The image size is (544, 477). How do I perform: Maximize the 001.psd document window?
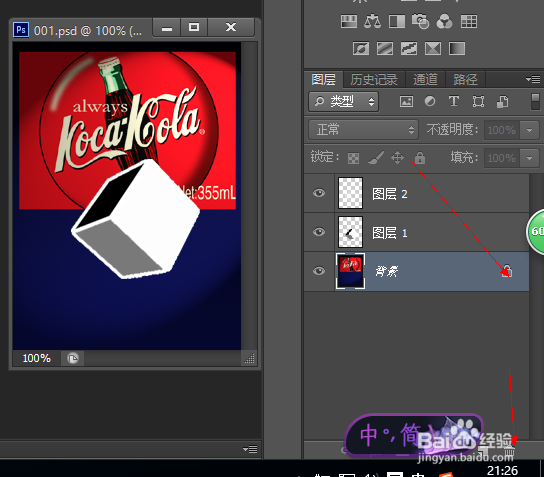click(x=194, y=27)
